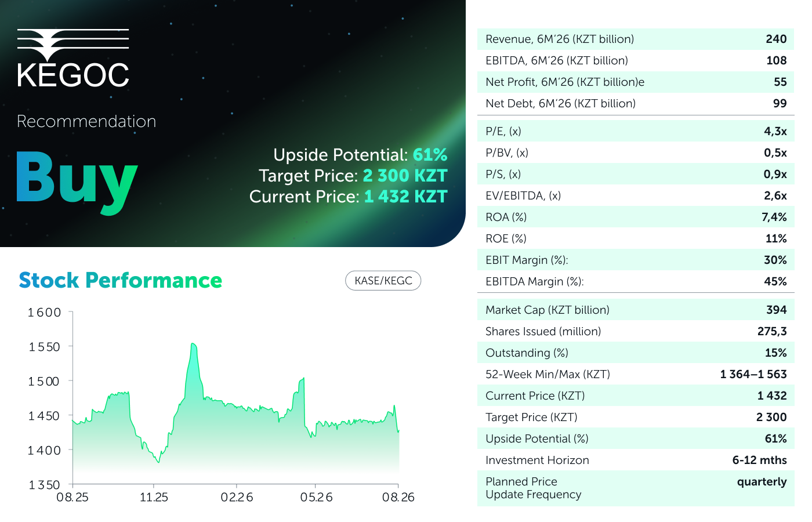This screenshot has width=812, height=522.
Task: Click the P/BV value 0,5x
Action: [775, 153]
